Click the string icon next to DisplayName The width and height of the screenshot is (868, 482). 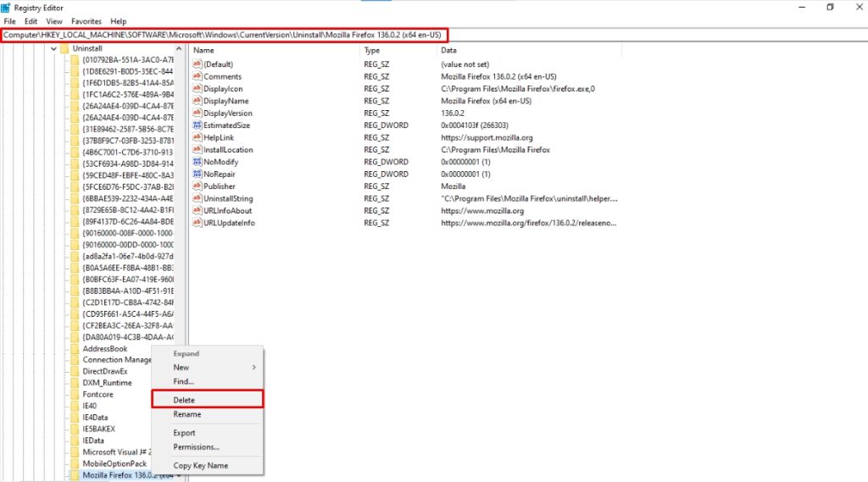(x=197, y=100)
